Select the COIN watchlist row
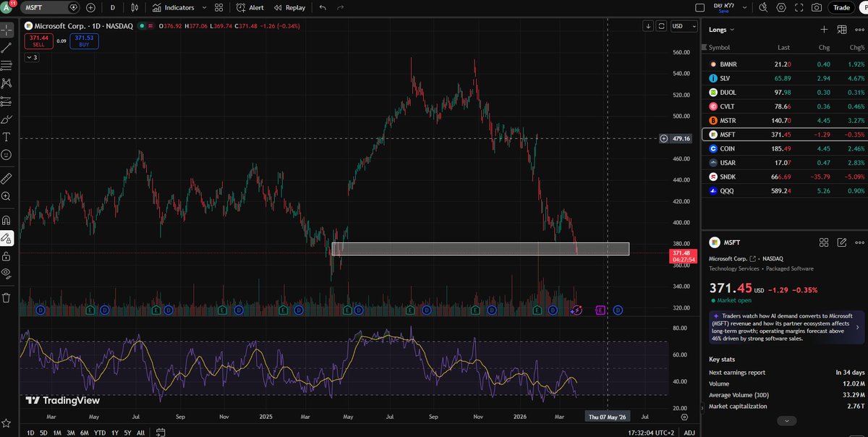868x437 pixels. coord(784,148)
